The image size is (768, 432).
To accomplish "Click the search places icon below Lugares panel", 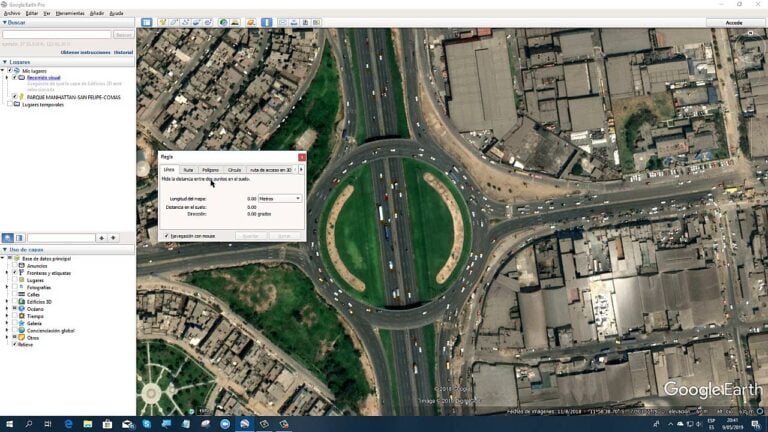I will tap(8, 238).
